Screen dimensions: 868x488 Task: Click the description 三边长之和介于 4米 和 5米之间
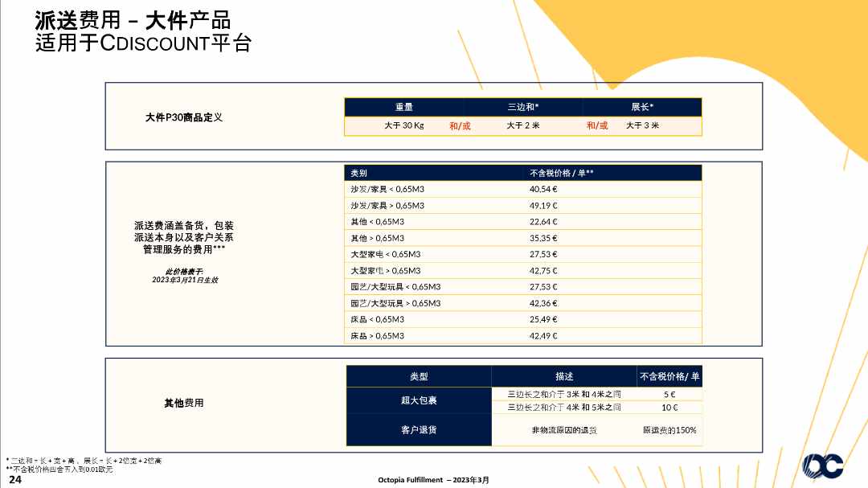point(564,408)
